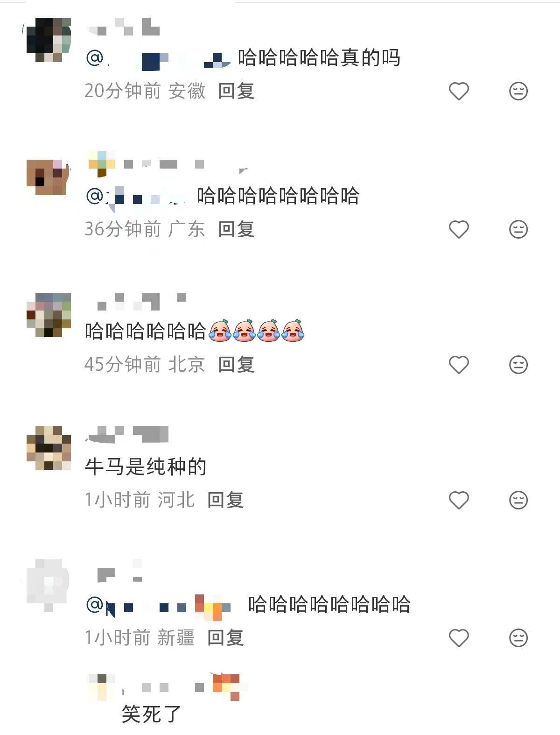Image resolution: width=560 pixels, height=735 pixels.
Task: Tap 回复 under the 北京 comment
Action: (x=236, y=364)
